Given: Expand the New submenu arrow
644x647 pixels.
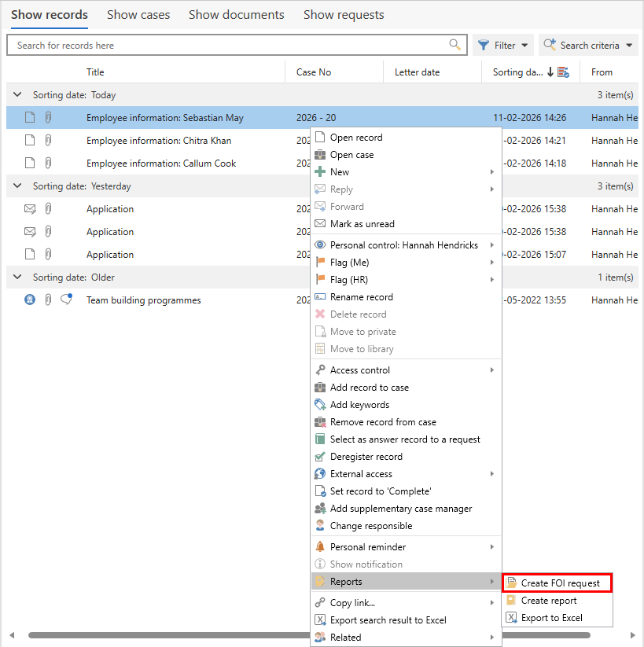Looking at the screenshot, I should [492, 171].
